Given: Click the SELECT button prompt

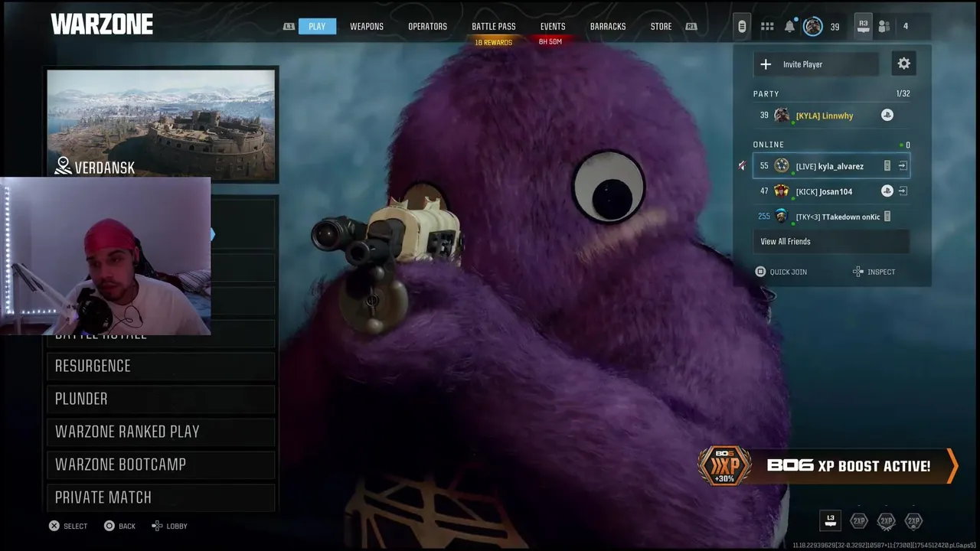Looking at the screenshot, I should (x=68, y=526).
